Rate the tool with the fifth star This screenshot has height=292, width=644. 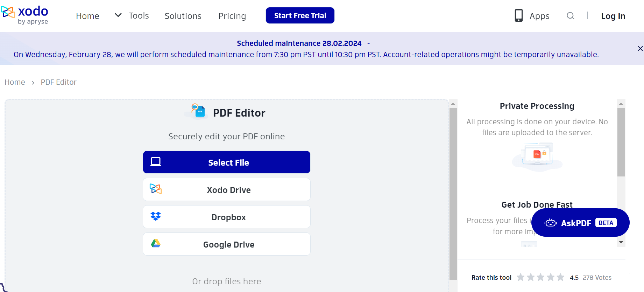[560, 277]
